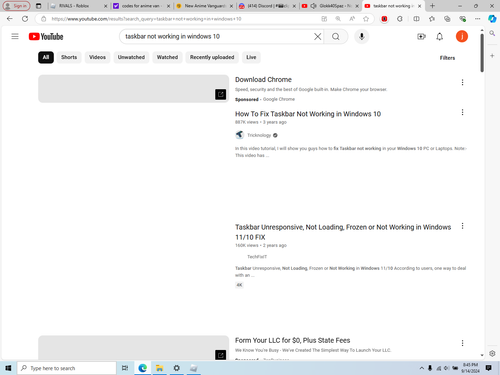Select the Recently uploaded filter chip
This screenshot has width=500, height=375.
(212, 57)
